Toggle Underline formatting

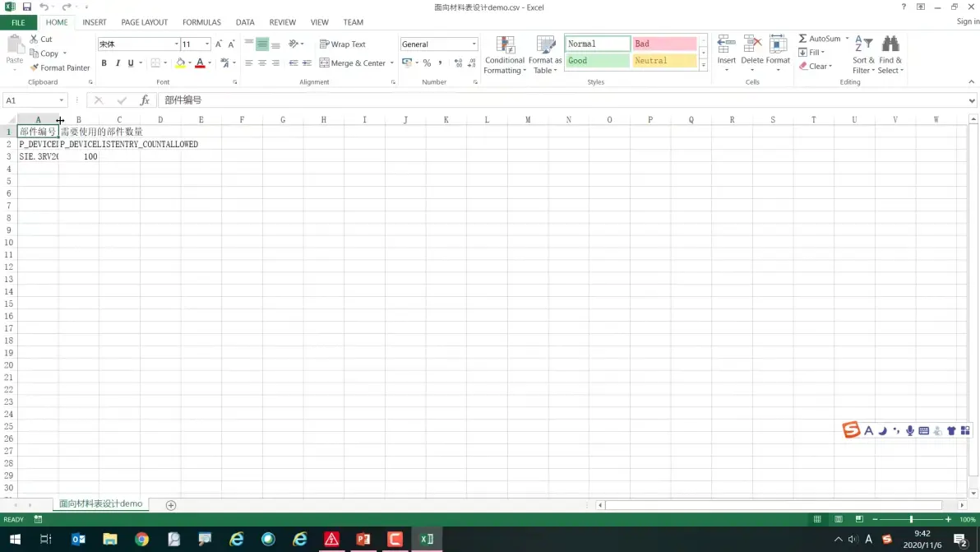point(131,63)
